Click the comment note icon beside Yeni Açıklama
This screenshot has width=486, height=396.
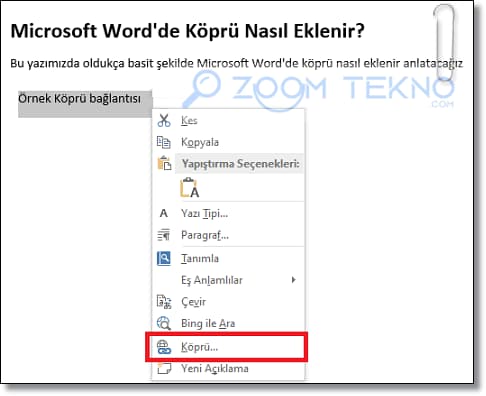point(164,368)
